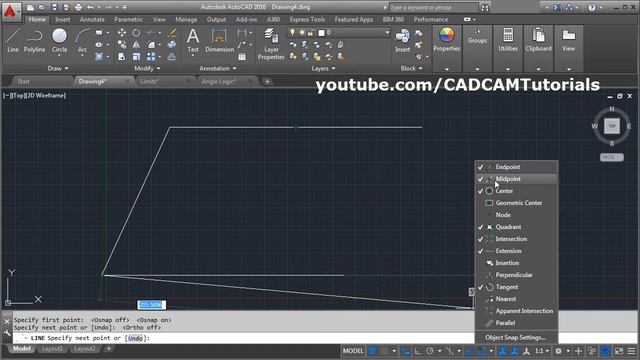Switch to the Insert ribbon tab
Image resolution: width=640 pixels, height=360 pixels.
62,20
